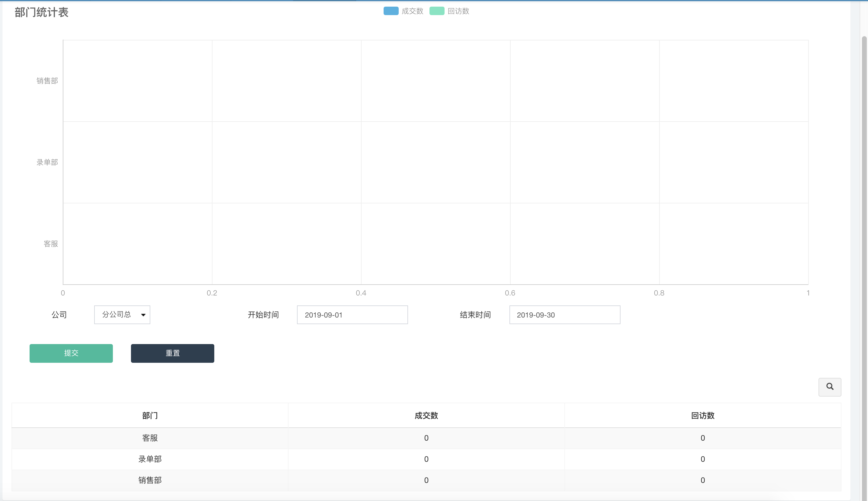The height and width of the screenshot is (501, 868).
Task: Click 回访数 value in 录单部 row
Action: (x=703, y=459)
